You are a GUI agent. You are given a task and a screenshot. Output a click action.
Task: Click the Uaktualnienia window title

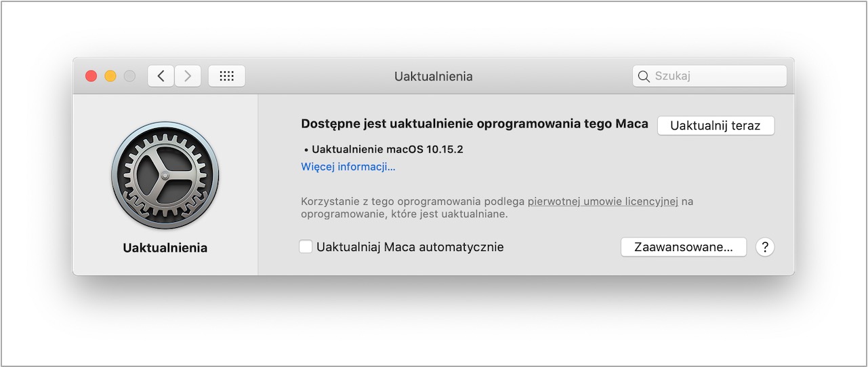point(434,77)
